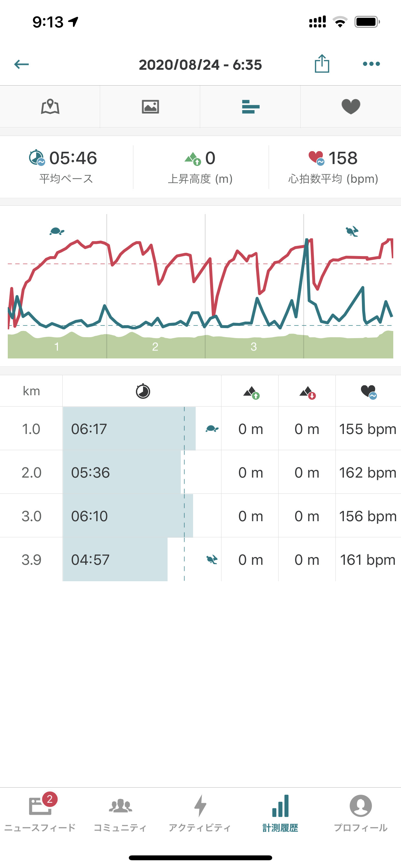Open the heart rate tab
Screen dimensions: 401x868
click(x=351, y=107)
